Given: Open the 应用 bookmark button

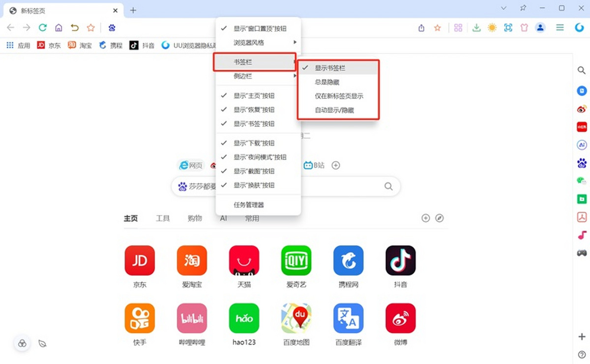Looking at the screenshot, I should (18, 45).
